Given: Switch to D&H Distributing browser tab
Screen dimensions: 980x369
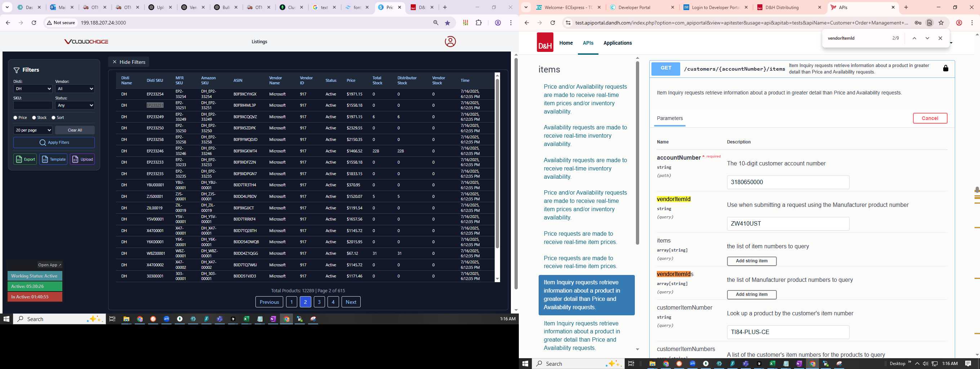Looking at the screenshot, I should point(789,7).
